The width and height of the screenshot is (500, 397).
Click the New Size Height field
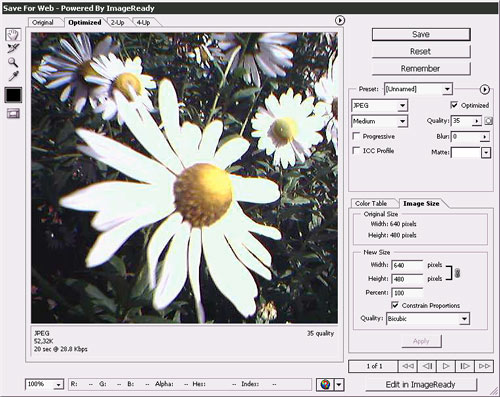(x=407, y=279)
